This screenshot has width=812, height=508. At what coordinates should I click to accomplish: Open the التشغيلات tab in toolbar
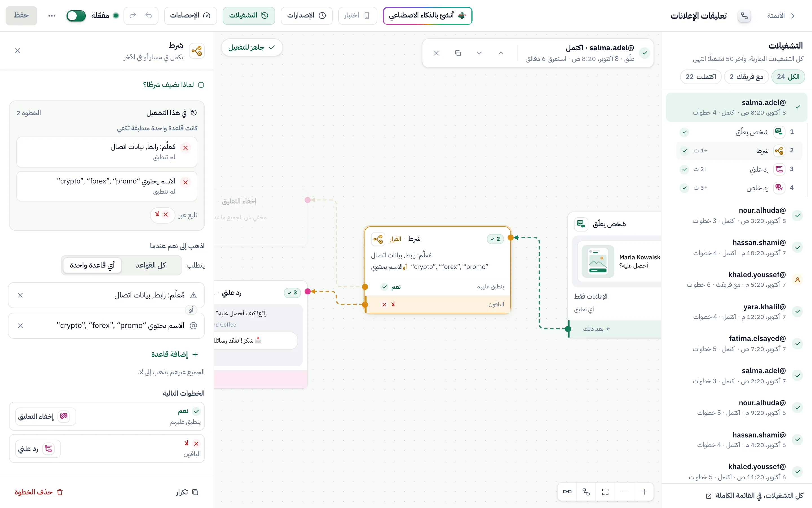pos(249,16)
